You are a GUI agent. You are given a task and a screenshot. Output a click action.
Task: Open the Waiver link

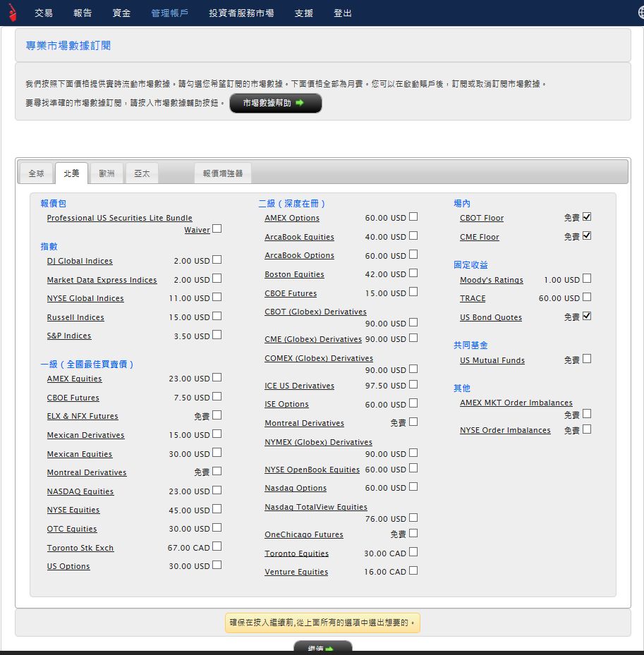pyautogui.click(x=197, y=230)
